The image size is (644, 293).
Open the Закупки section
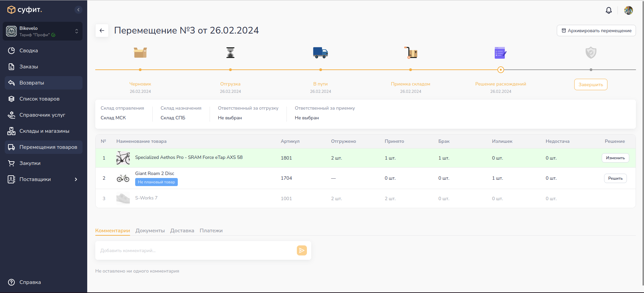pos(44,163)
